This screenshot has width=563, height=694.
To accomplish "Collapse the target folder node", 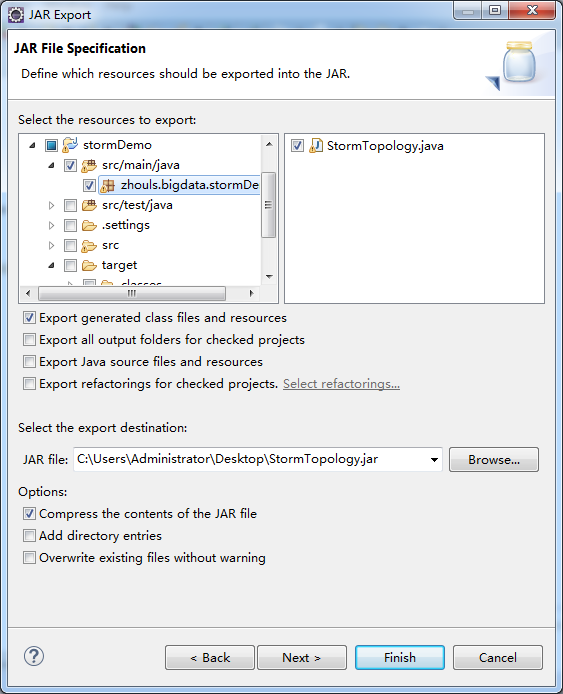I will pyautogui.click(x=51, y=265).
